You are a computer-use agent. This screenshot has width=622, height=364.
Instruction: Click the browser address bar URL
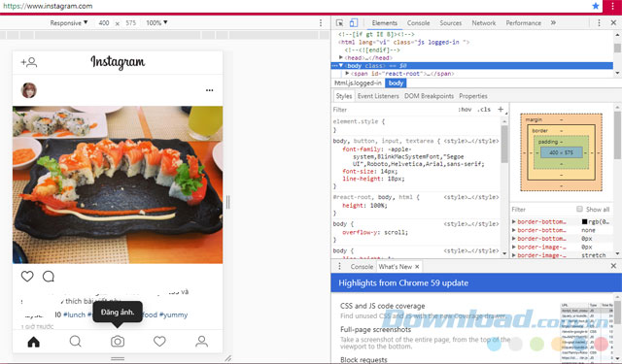pos(48,6)
